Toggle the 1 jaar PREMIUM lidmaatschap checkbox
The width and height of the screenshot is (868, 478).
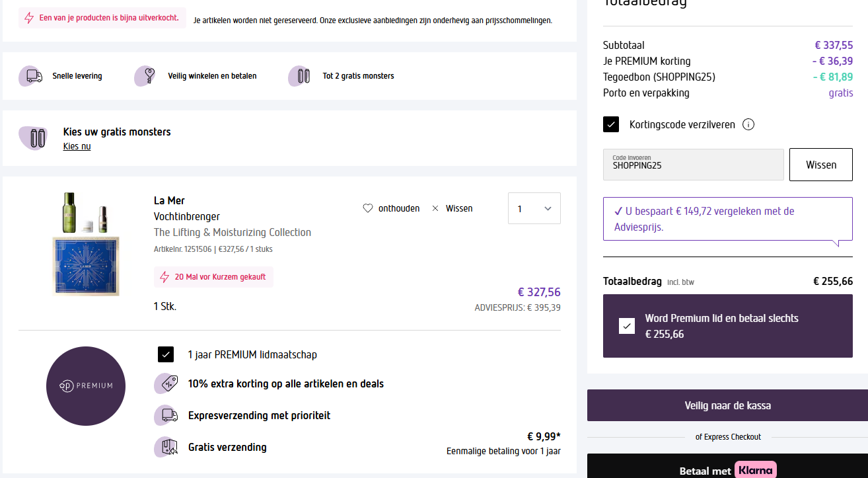[x=166, y=354]
